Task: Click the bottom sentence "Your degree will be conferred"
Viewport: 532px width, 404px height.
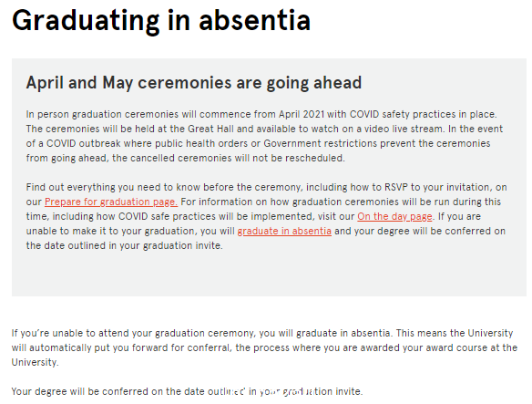Action: click(187, 391)
